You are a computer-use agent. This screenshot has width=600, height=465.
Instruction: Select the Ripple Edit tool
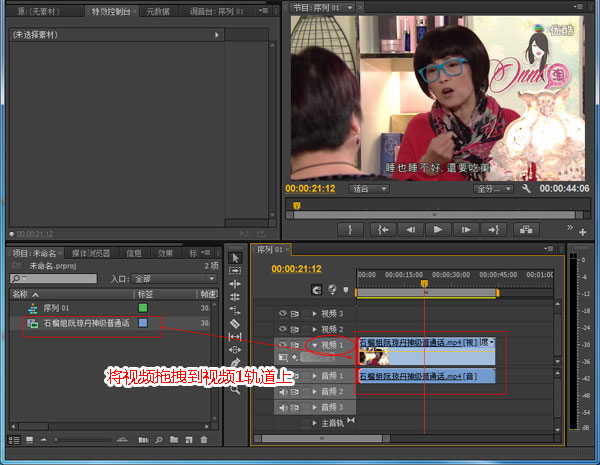click(235, 284)
